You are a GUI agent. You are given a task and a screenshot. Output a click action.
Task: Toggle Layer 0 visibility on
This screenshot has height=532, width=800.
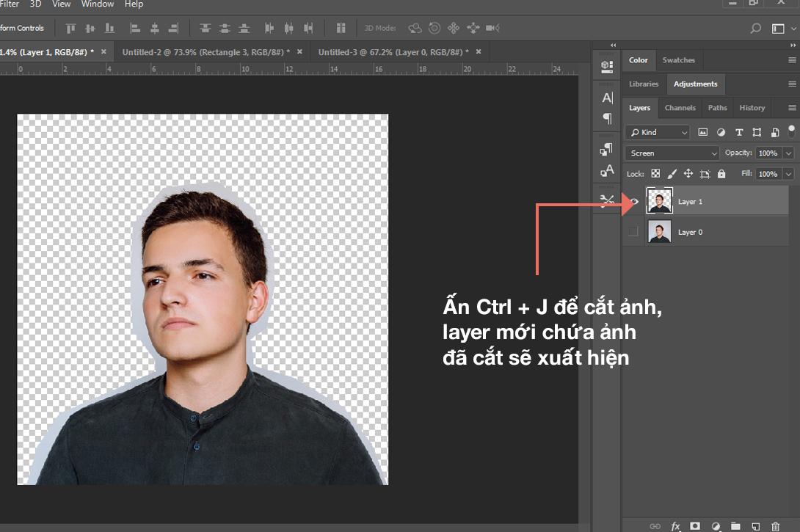(633, 231)
